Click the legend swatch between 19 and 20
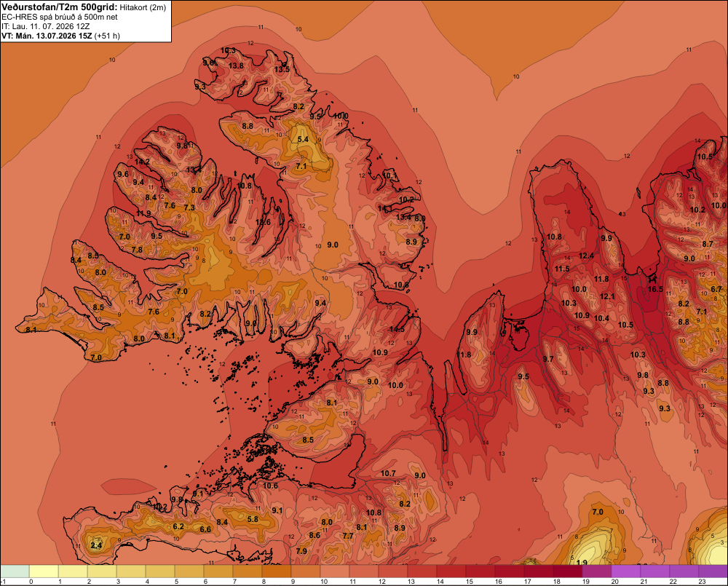 click(597, 571)
